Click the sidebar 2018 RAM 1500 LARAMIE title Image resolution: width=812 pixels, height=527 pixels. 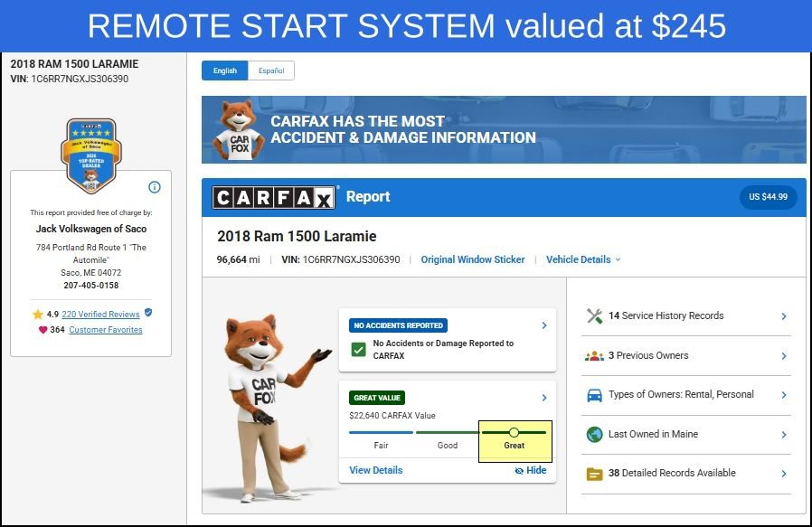[74, 64]
